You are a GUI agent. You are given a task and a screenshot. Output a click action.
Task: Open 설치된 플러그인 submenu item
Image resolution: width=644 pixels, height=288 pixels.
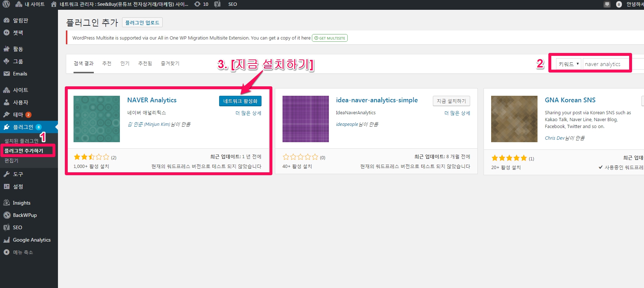(x=21, y=141)
